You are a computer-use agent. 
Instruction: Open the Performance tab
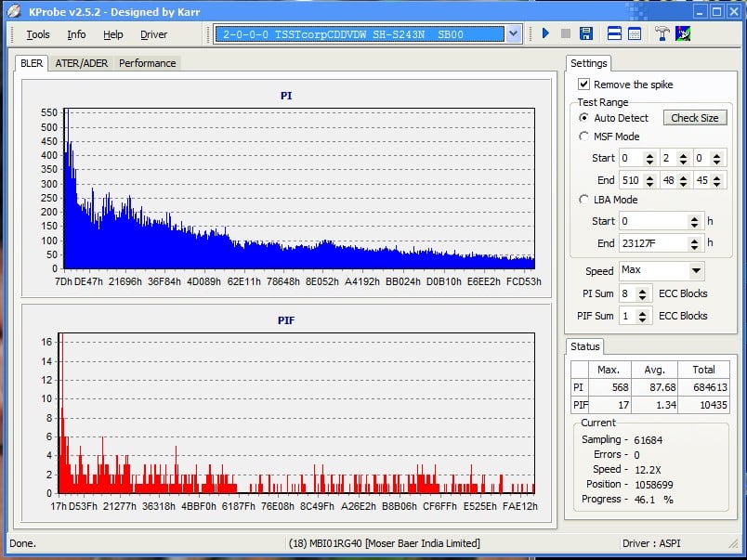(147, 63)
